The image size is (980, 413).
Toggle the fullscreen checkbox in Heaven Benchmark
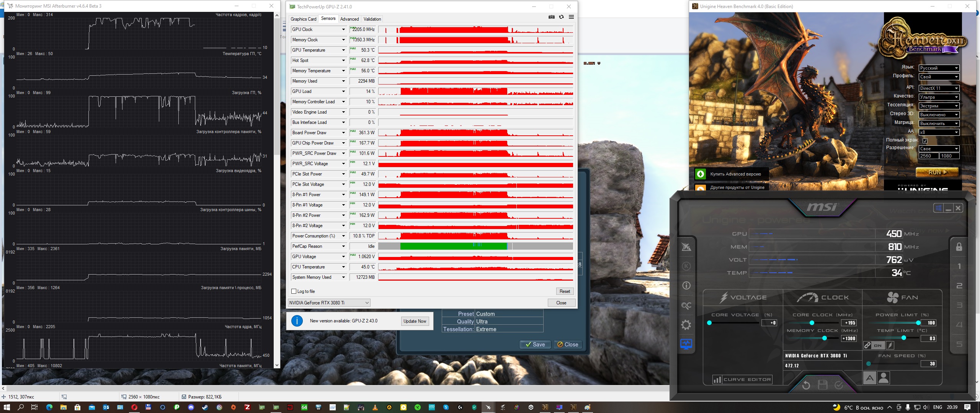(925, 140)
